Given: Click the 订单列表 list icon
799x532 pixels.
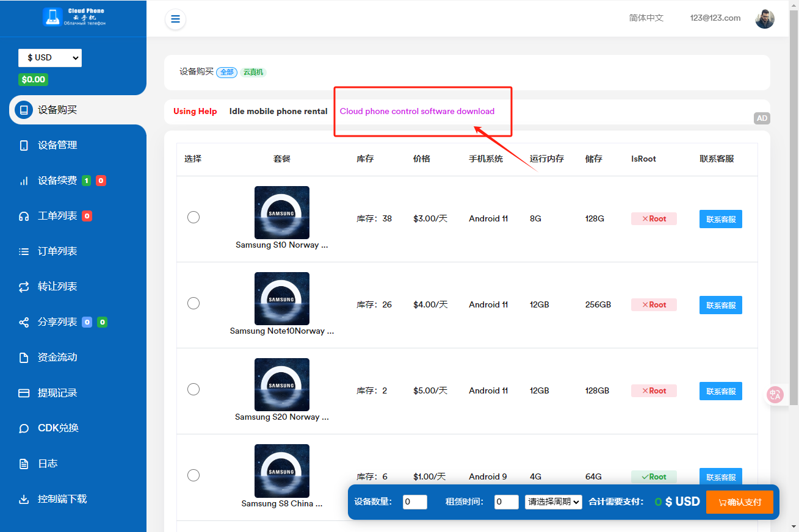Looking at the screenshot, I should 24,251.
